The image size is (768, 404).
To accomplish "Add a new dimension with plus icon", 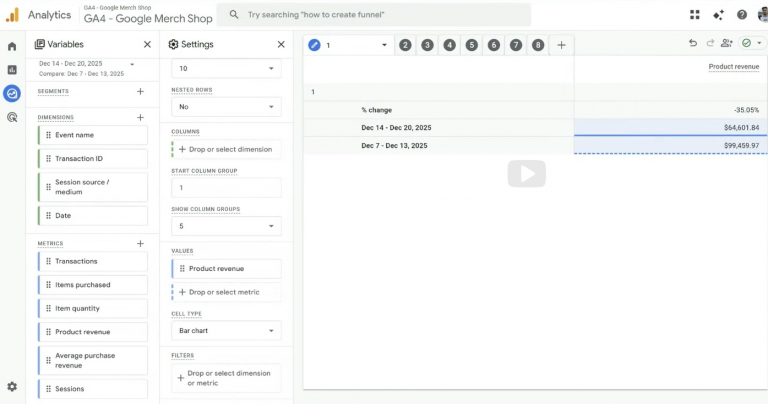I will 140,117.
